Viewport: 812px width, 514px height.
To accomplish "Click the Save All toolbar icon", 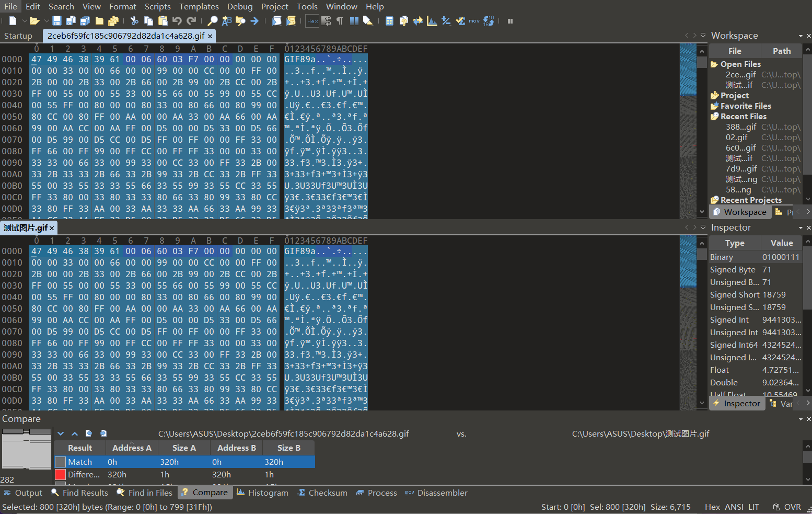I will 85,21.
